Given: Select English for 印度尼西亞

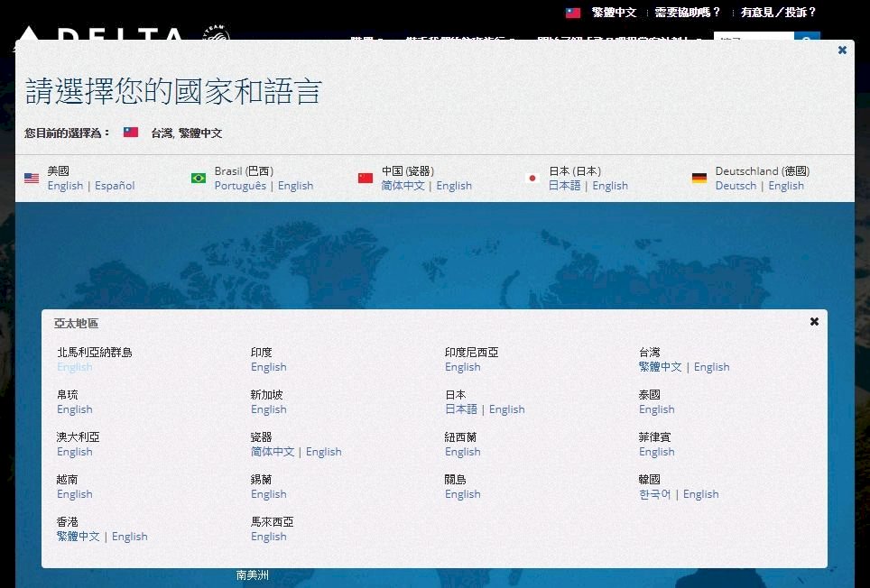Looking at the screenshot, I should (x=463, y=367).
